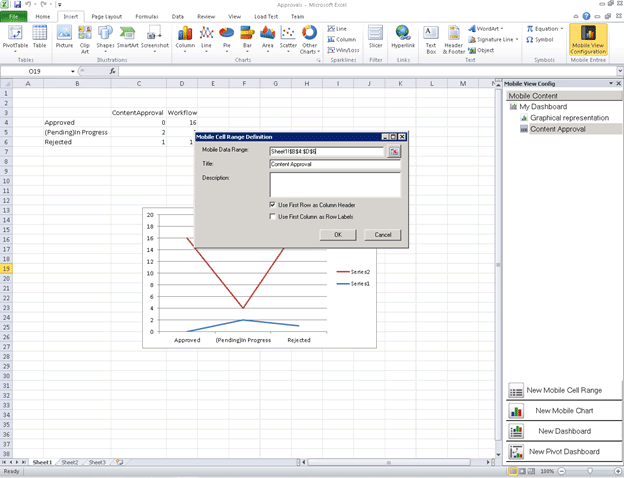The image size is (624, 478).
Task: Switch to the Page Layout ribbon tab
Action: 108,17
